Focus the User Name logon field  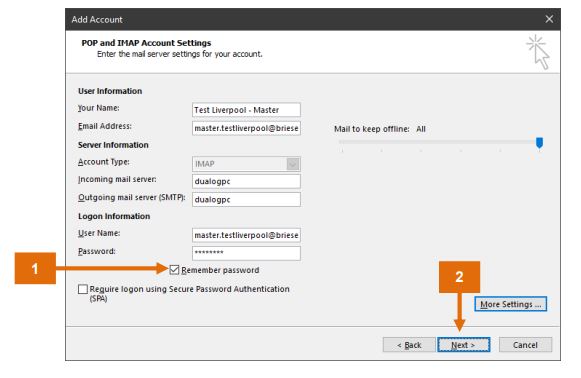(246, 235)
